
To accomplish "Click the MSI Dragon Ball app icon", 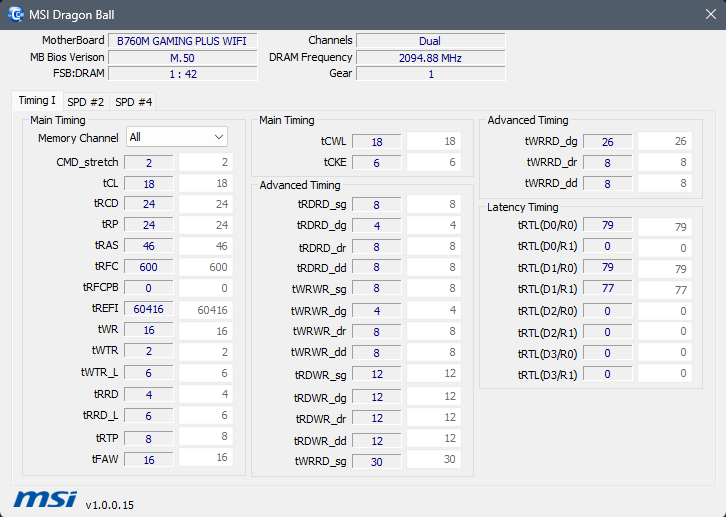I will click(15, 14).
